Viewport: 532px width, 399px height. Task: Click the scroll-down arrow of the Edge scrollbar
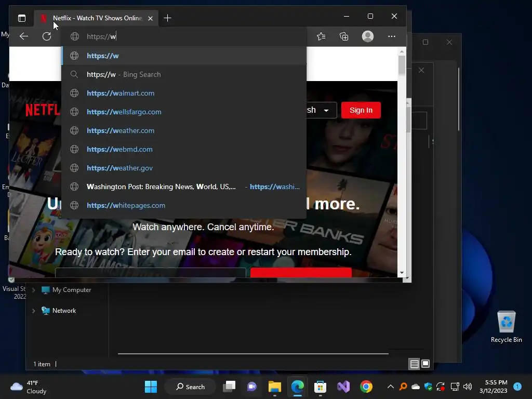[402, 273]
